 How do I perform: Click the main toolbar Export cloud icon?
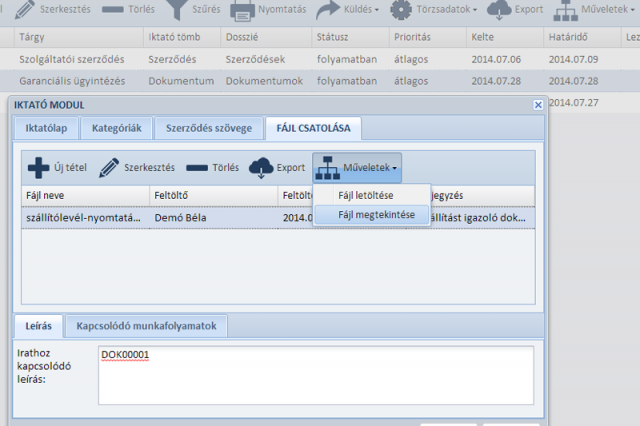coord(499,10)
